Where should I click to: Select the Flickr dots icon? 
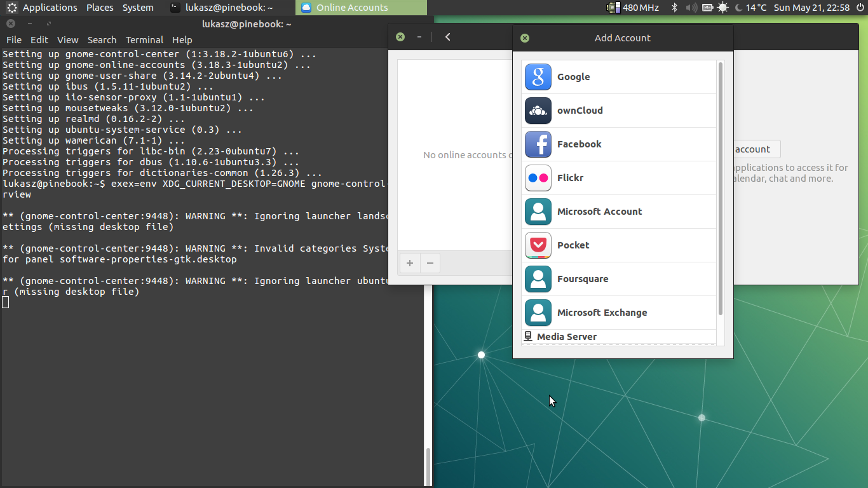(538, 178)
